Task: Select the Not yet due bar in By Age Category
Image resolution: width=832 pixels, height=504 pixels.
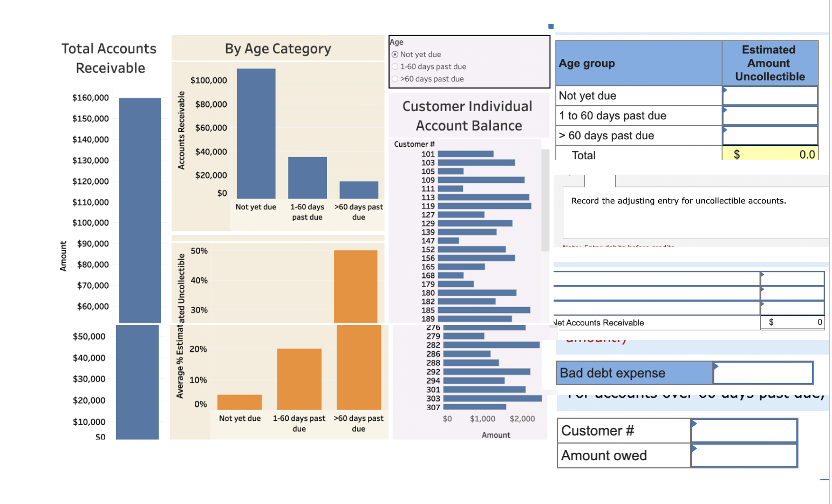Action: (x=255, y=132)
